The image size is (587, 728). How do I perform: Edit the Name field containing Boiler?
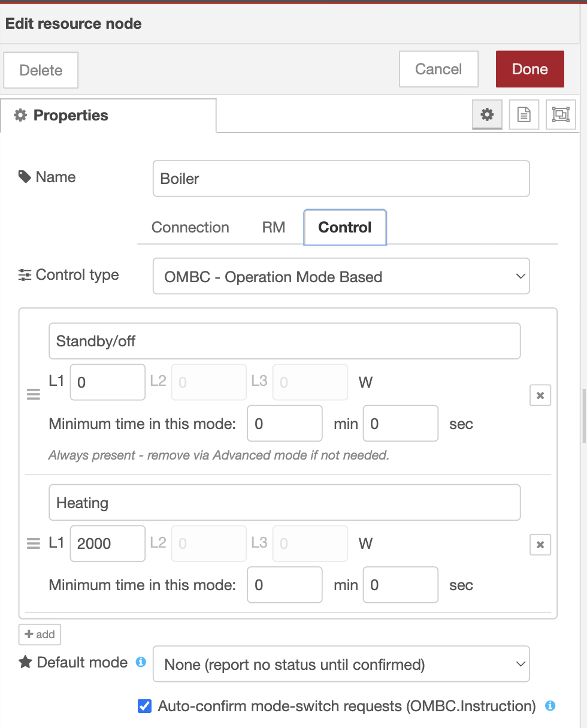click(x=341, y=179)
